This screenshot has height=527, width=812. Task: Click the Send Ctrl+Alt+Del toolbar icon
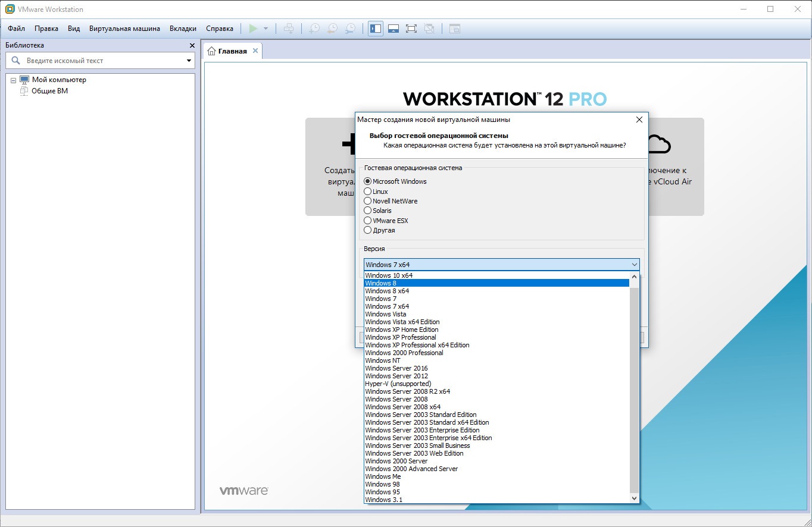click(289, 29)
